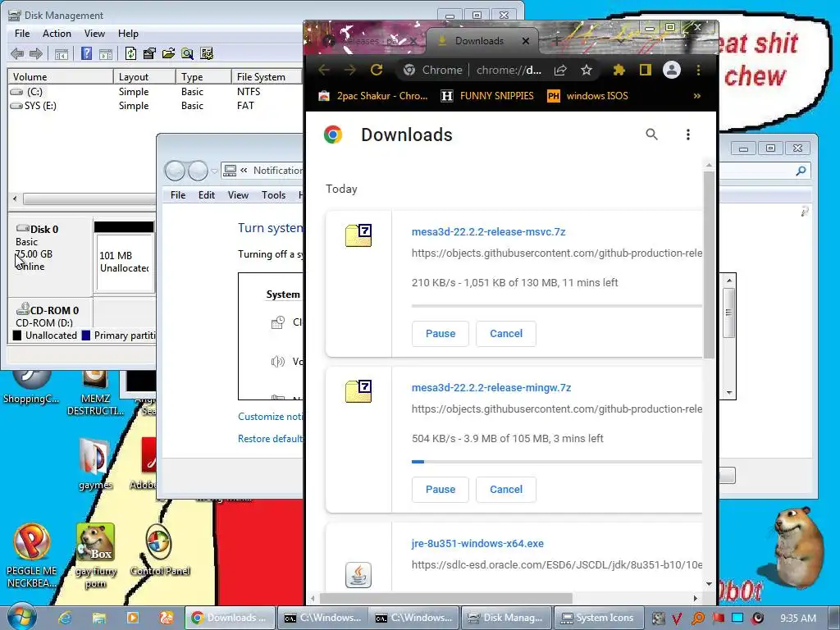The height and width of the screenshot is (630, 840).
Task: Cancel the mesa3d msvc download
Action: point(505,334)
